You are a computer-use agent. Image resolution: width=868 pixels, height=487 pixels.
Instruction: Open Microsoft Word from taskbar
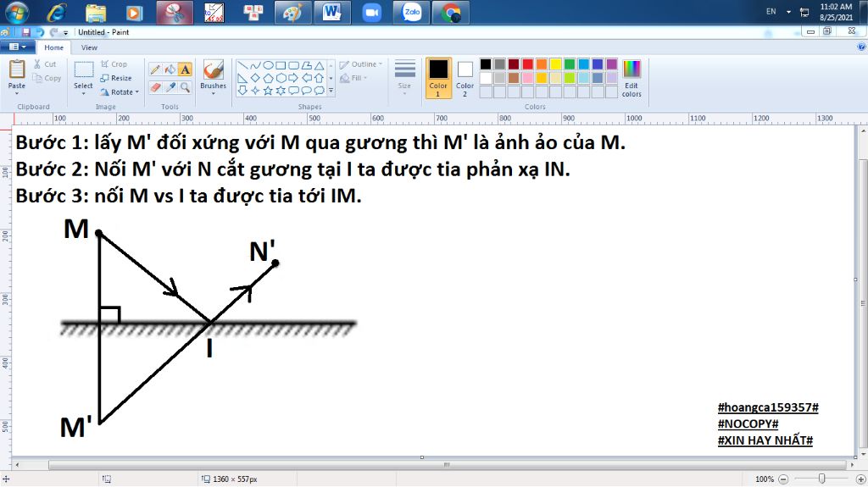(332, 13)
